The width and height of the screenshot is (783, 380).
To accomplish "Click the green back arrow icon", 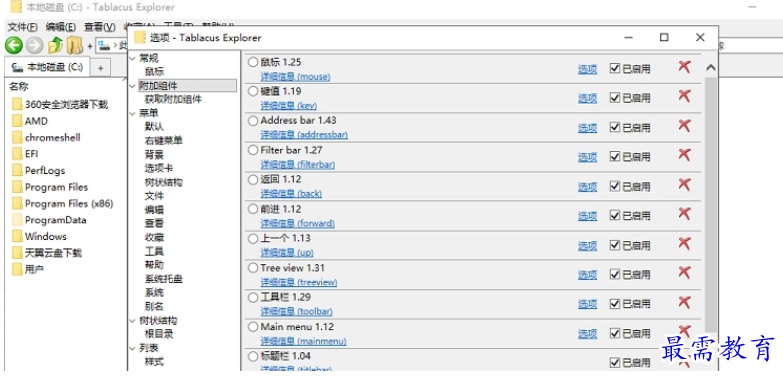I will tap(14, 45).
